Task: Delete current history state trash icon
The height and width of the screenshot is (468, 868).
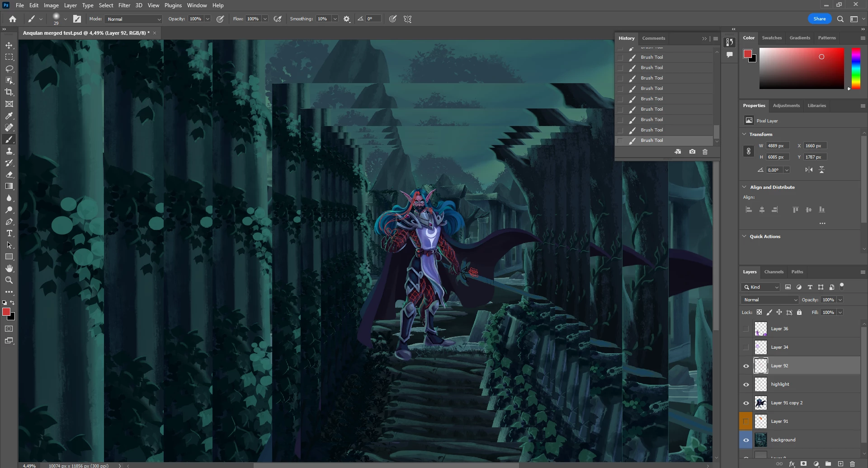Action: pos(705,152)
